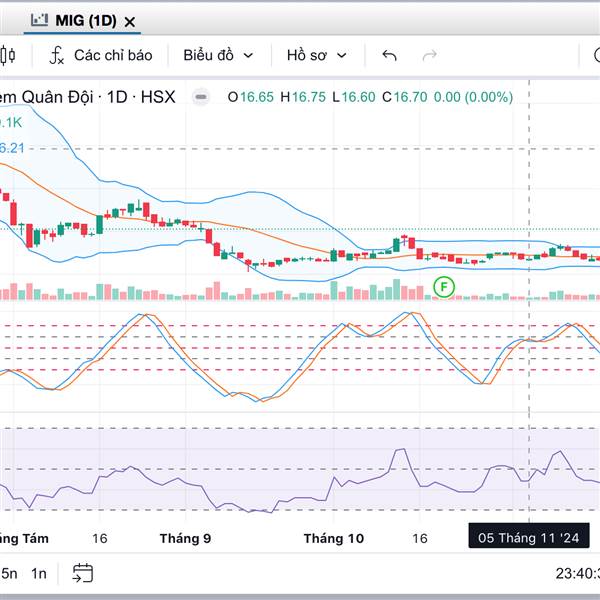The width and height of the screenshot is (600, 600).
Task: Expand the Hồ sơ dropdown
Action: click(x=317, y=55)
